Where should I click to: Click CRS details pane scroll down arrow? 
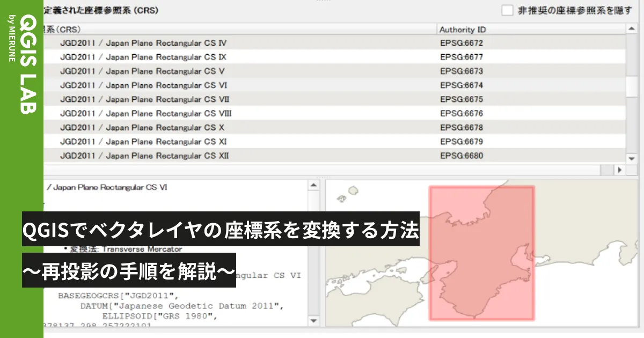[314, 320]
